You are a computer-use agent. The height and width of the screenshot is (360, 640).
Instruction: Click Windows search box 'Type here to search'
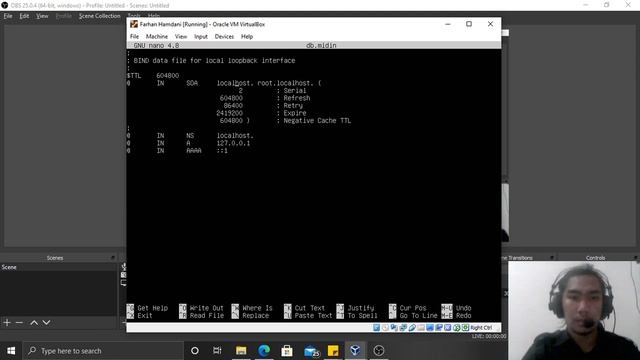click(103, 351)
